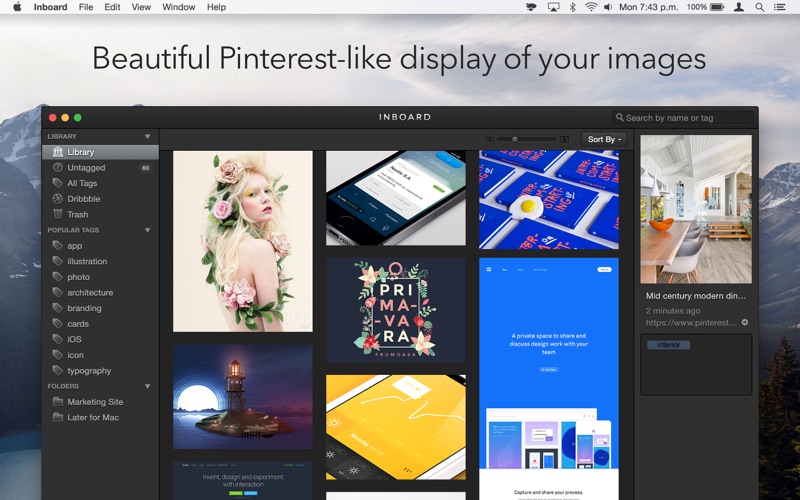Select the All Tags sidebar item
This screenshot has height=500, width=800.
[82, 183]
